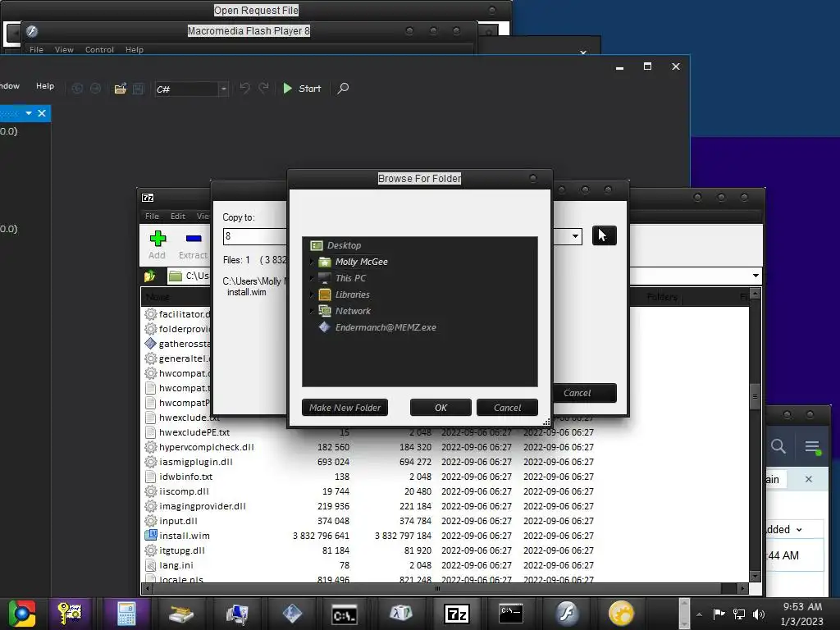Click the Start run button in IDE
Screen dimensions: 840x630
click(x=302, y=89)
